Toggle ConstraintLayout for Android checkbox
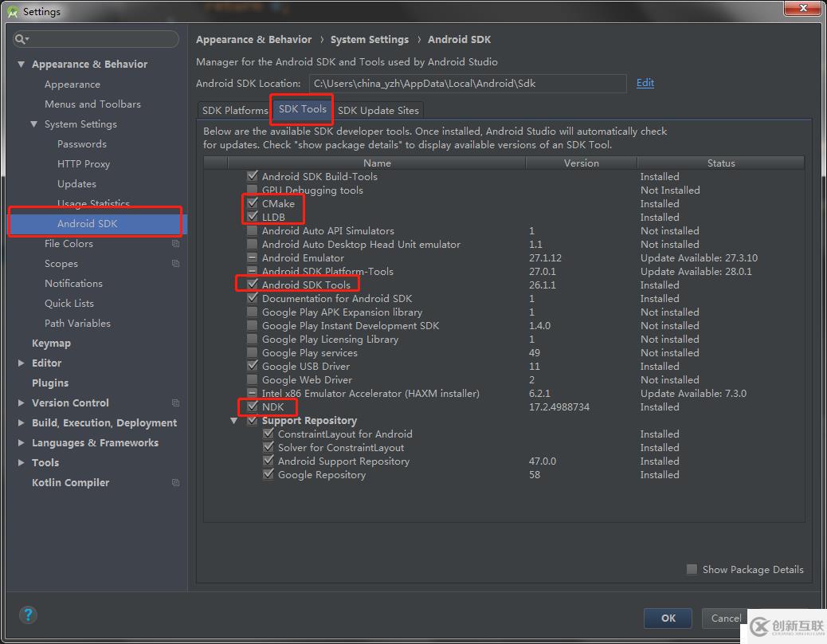The width and height of the screenshot is (827, 644). [268, 434]
